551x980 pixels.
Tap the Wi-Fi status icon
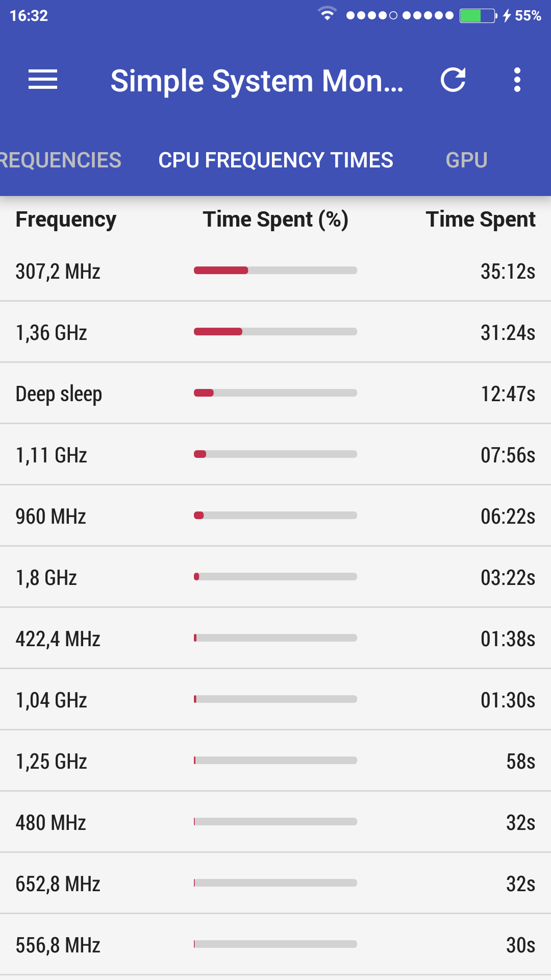tap(327, 14)
